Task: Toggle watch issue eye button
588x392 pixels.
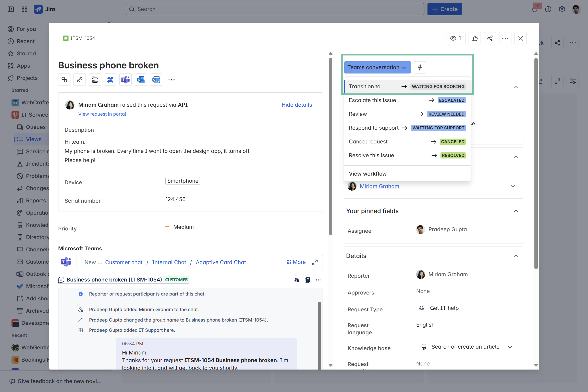Action: (x=455, y=38)
